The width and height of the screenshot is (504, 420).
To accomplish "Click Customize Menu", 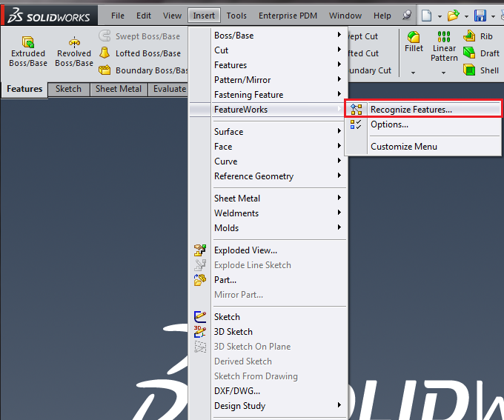I will pos(403,147).
